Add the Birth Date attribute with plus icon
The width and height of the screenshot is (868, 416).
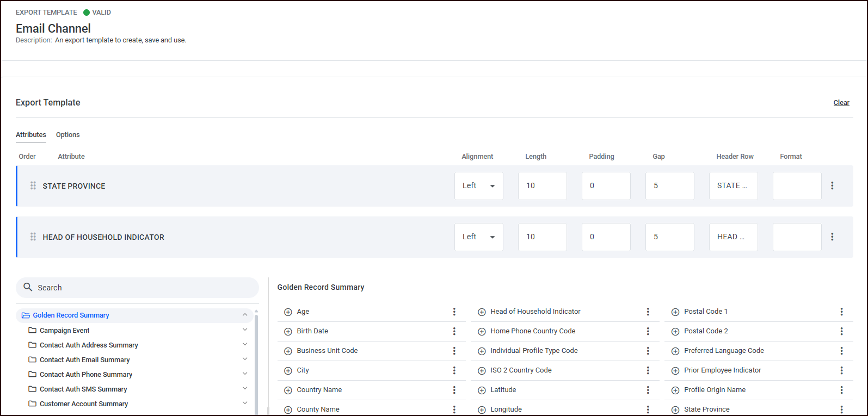[288, 332]
